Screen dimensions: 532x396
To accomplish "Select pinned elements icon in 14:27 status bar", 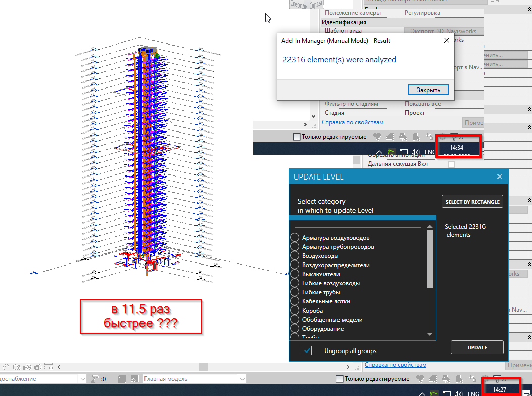I will pyautogui.click(x=446, y=379).
